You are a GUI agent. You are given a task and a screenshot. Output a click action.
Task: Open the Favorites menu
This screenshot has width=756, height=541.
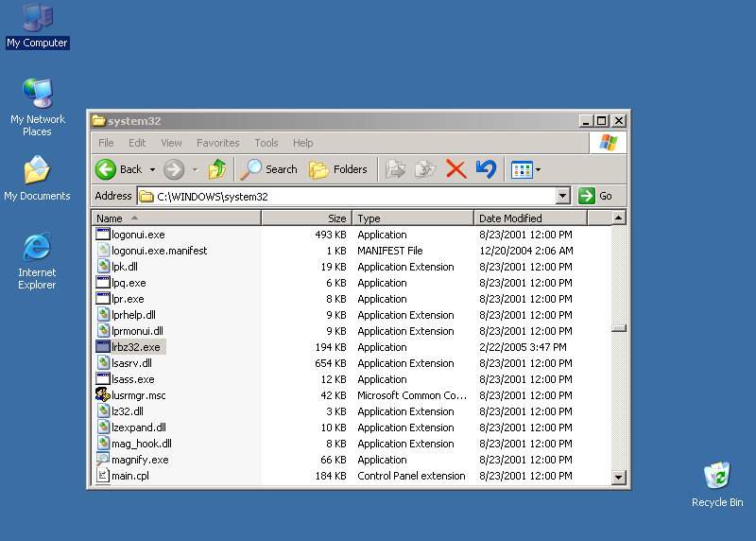click(217, 143)
